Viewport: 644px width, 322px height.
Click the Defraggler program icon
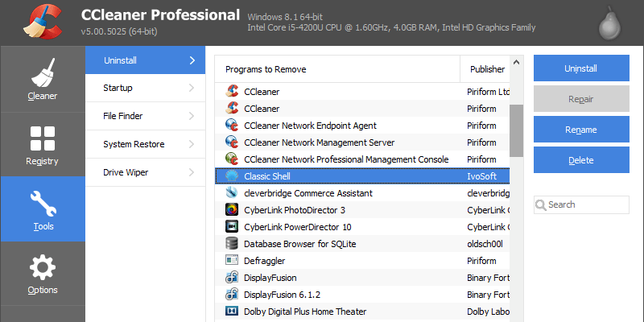(232, 260)
